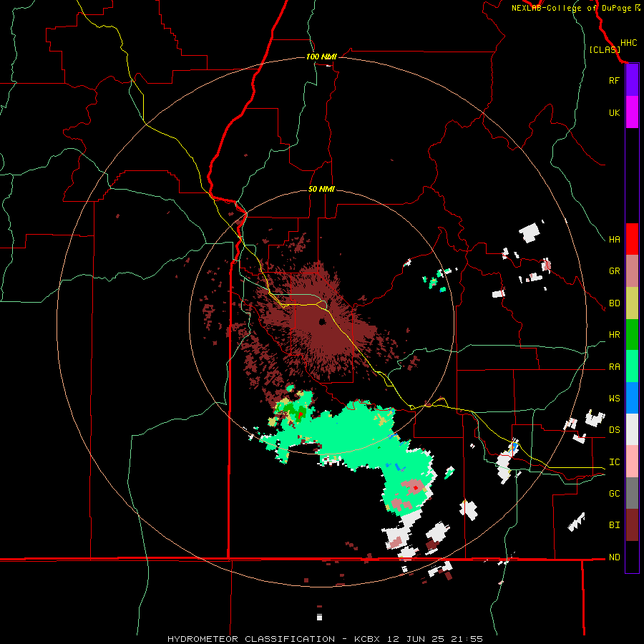
Task: Click the WS legend label
Action: (x=614, y=399)
